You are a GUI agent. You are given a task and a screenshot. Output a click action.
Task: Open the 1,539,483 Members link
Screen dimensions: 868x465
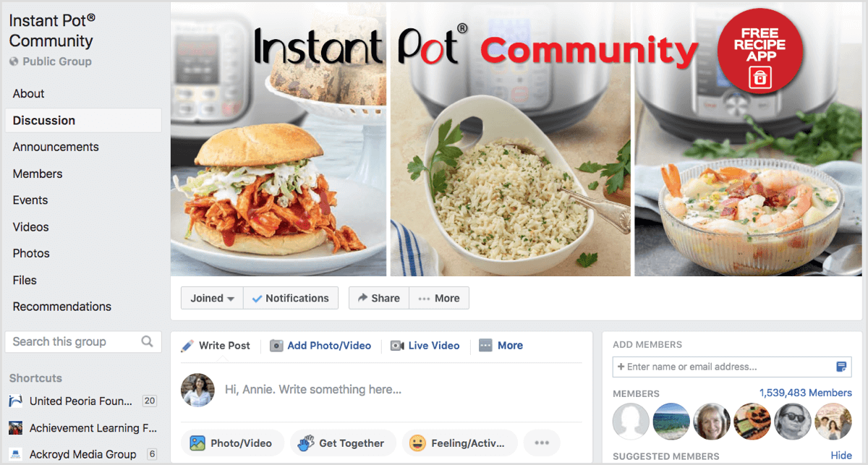click(805, 393)
